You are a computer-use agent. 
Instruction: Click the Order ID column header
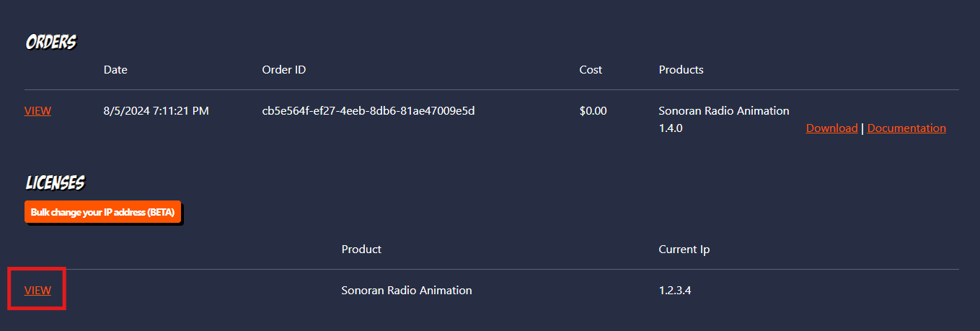[284, 70]
